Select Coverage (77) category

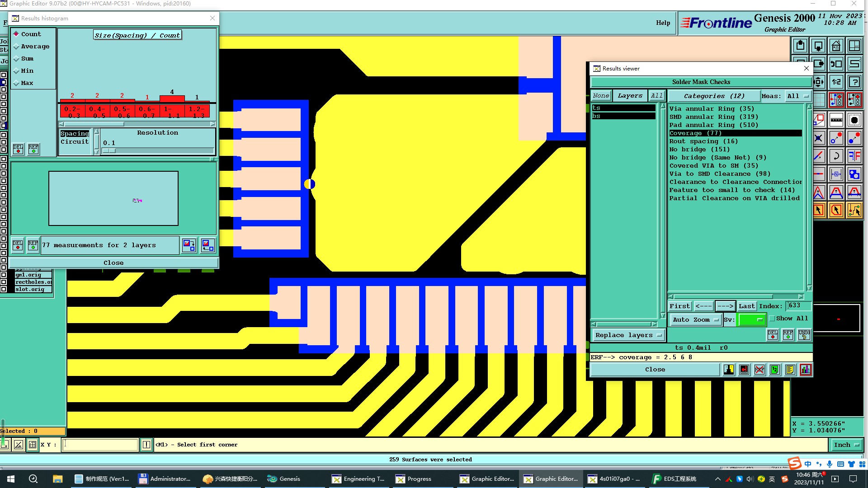tap(736, 133)
